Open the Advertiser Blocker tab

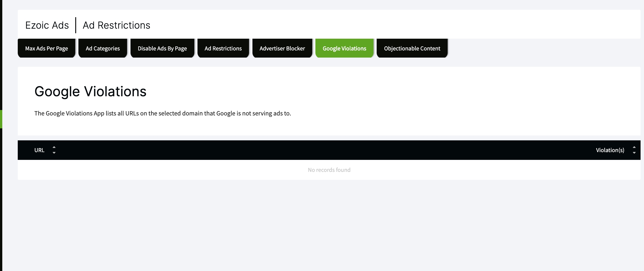pyautogui.click(x=282, y=48)
